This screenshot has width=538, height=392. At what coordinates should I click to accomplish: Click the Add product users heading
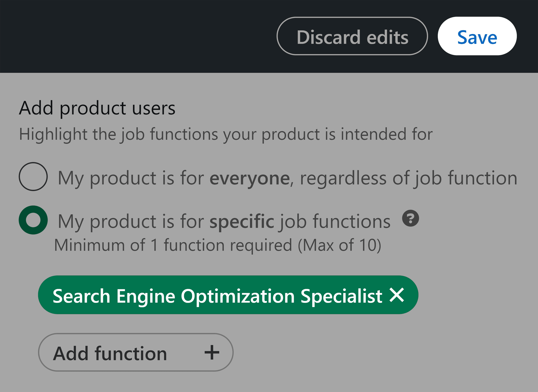97,108
